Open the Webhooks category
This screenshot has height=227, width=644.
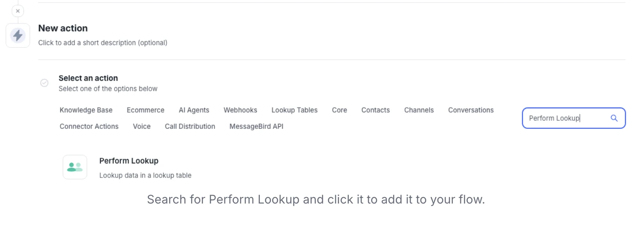(x=240, y=110)
